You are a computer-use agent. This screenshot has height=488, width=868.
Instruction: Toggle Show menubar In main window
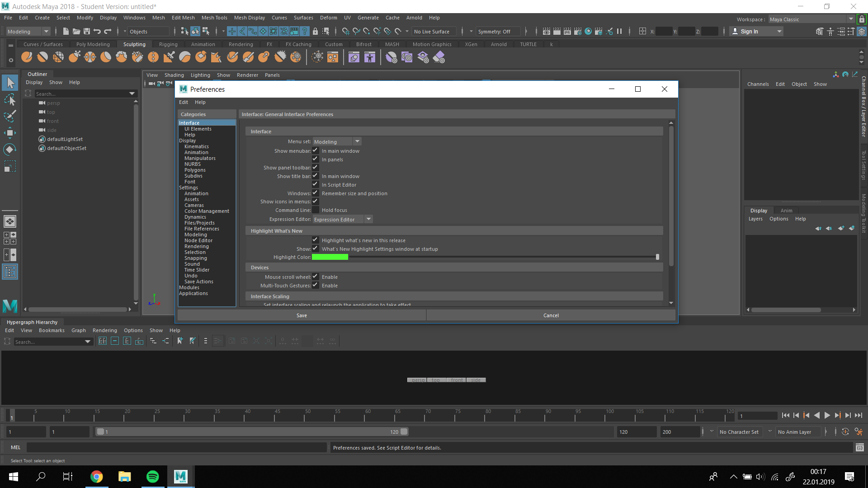click(316, 150)
